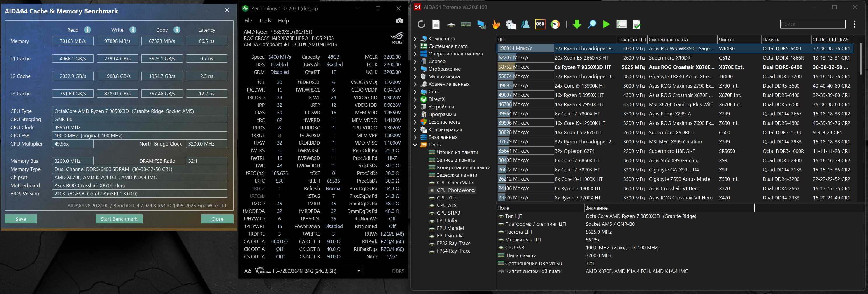The width and height of the screenshot is (868, 294).
Task: Click the blue users icon in AIDA64 toolbar
Action: (x=525, y=24)
